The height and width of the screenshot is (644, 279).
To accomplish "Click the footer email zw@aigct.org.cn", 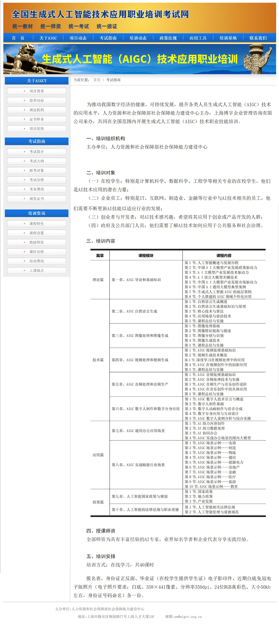I will [188, 617].
